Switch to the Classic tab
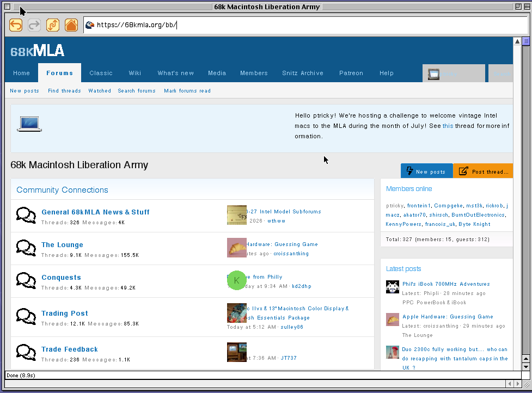The width and height of the screenshot is (532, 393). (x=101, y=73)
